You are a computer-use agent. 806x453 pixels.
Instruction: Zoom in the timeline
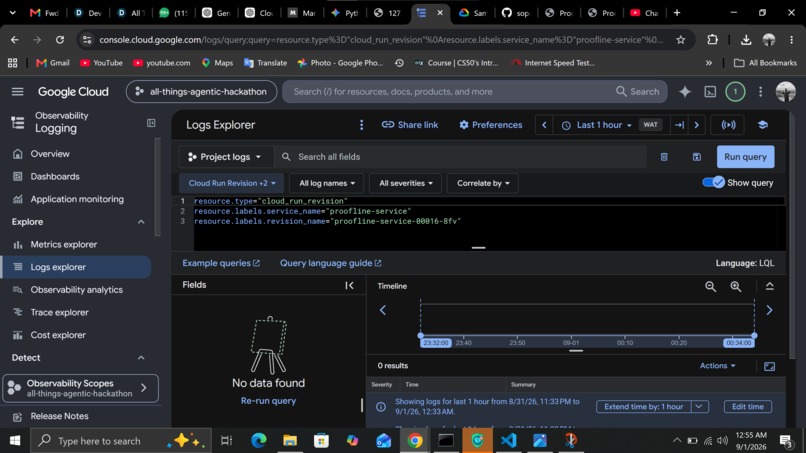(736, 286)
